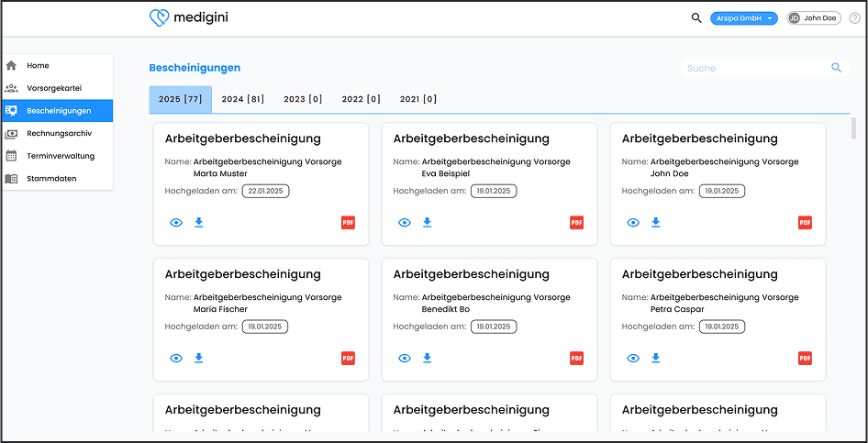The height and width of the screenshot is (443, 868).
Task: Click the Bescheinigungen certificate icon
Action: (x=11, y=111)
